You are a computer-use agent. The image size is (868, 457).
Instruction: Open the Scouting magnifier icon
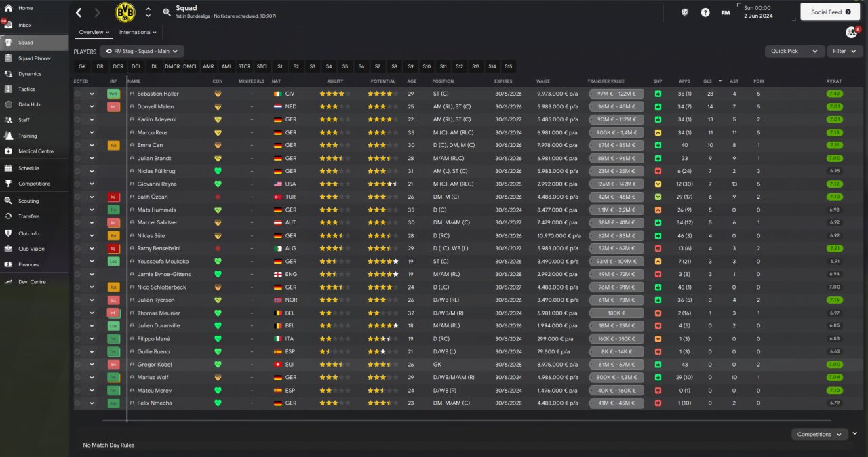(x=8, y=201)
